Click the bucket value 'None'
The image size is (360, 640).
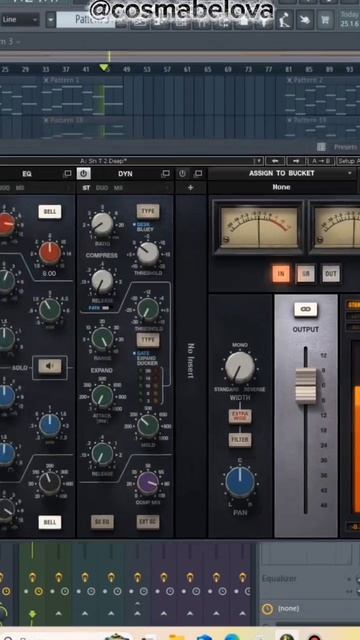(x=282, y=187)
